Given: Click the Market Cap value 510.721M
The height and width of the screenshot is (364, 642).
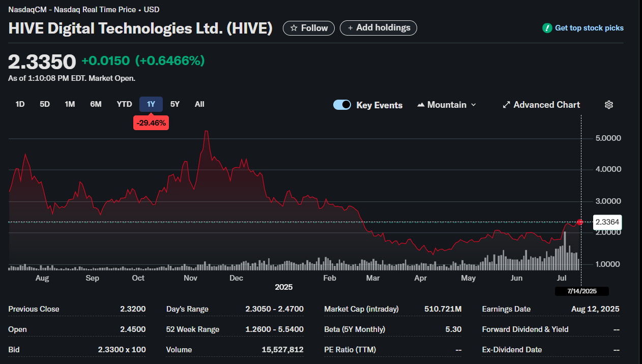Looking at the screenshot, I should pyautogui.click(x=443, y=309).
